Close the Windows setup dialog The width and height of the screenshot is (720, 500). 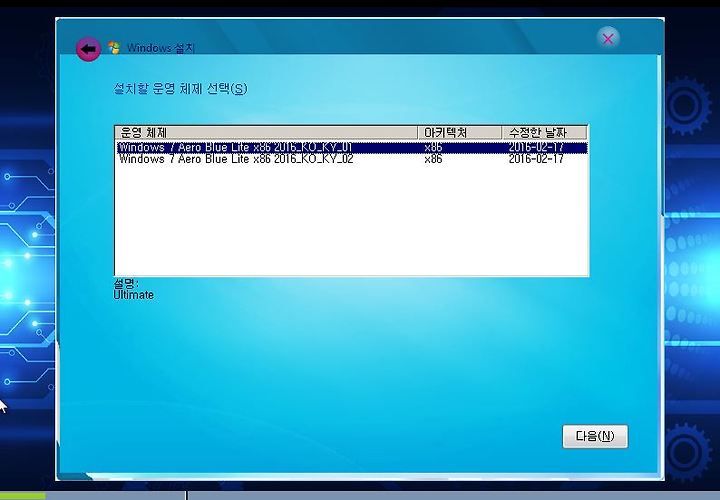608,39
